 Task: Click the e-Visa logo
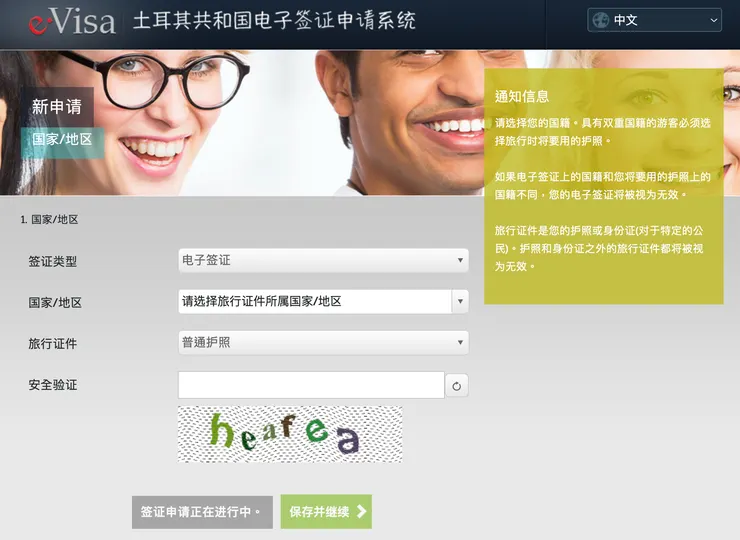pos(72,21)
